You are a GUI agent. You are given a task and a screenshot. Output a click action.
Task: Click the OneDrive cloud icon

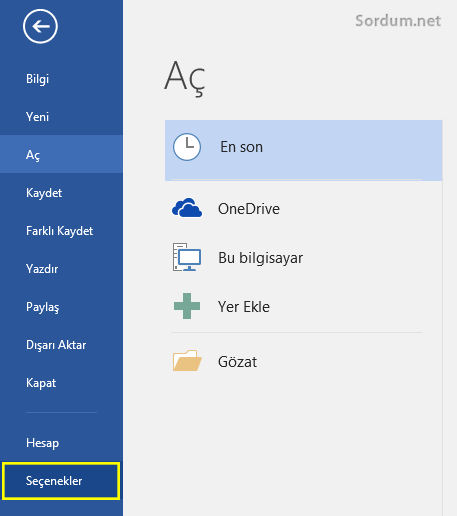(187, 208)
